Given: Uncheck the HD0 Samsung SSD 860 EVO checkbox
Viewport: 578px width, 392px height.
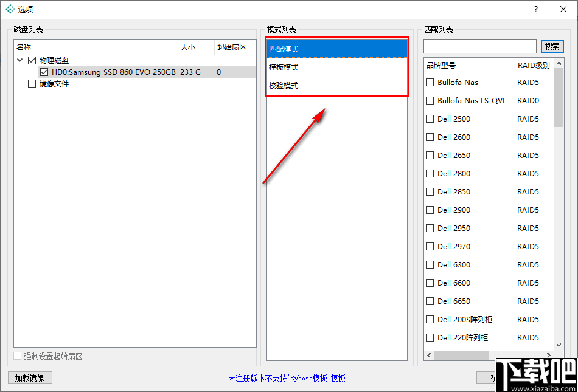Looking at the screenshot, I should click(x=44, y=72).
